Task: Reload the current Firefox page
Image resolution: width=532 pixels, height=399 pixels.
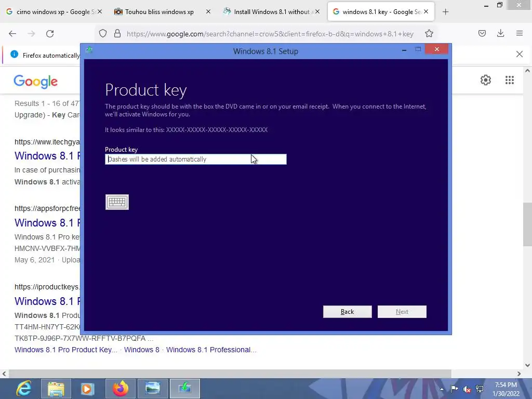Action: (50, 34)
